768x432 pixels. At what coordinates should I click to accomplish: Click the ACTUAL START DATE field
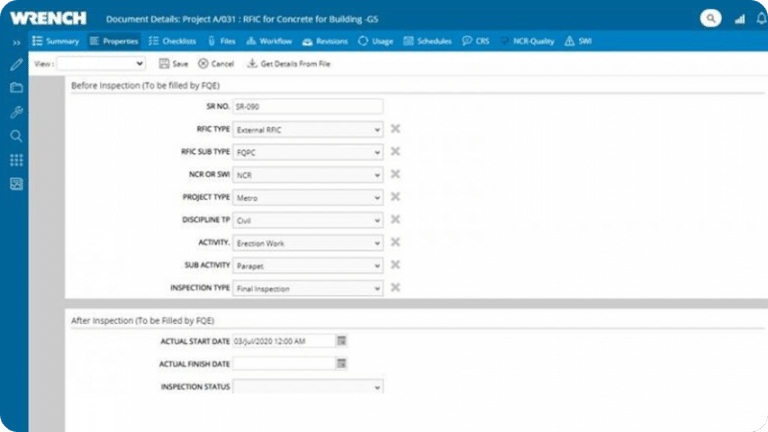point(284,341)
